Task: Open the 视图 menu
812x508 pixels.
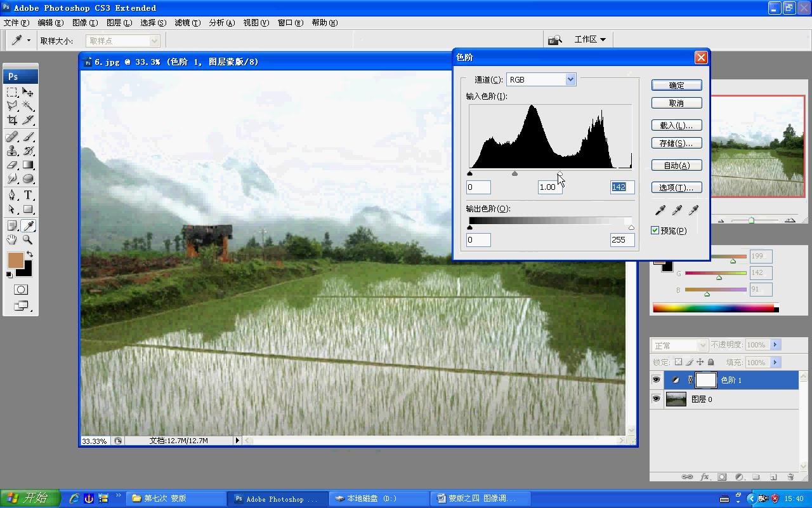Action: (256, 22)
